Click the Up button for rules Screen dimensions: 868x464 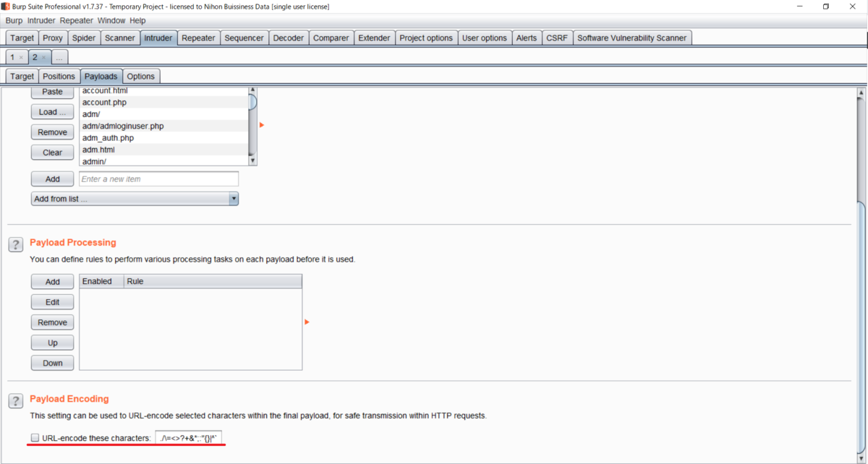pyautogui.click(x=52, y=343)
